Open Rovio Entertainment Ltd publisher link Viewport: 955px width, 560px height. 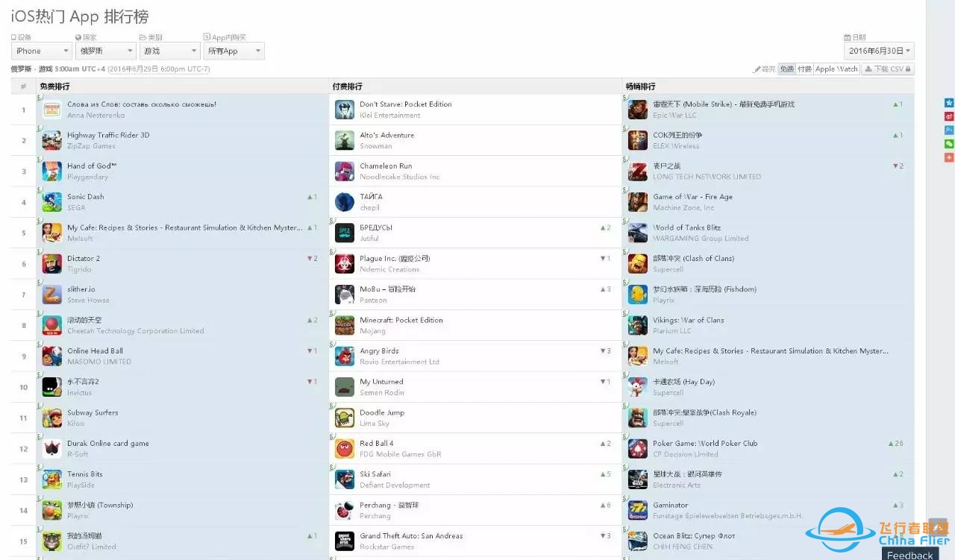[399, 362]
